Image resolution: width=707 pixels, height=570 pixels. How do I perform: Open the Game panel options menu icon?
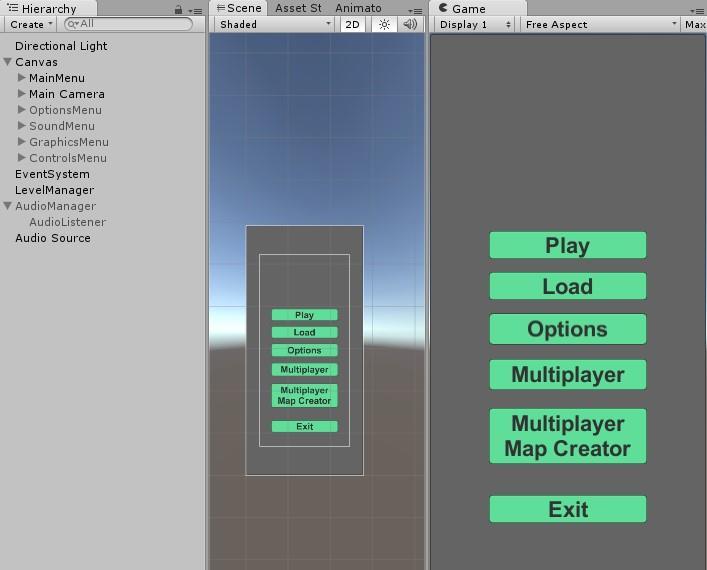click(x=697, y=11)
